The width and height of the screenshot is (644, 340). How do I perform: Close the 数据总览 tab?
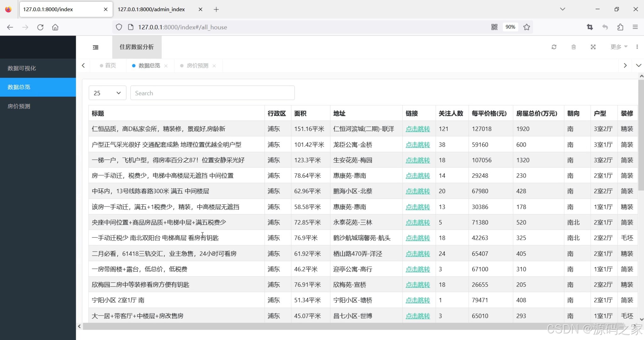point(166,66)
